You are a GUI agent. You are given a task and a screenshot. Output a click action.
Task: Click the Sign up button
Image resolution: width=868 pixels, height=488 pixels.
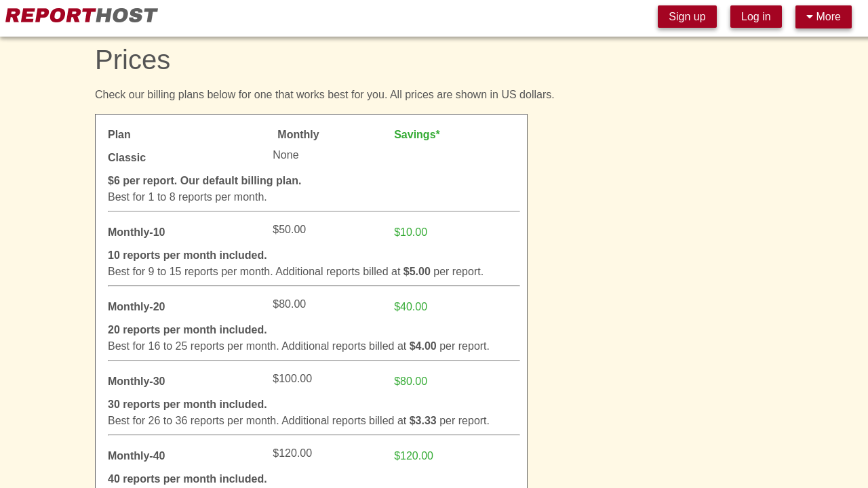point(687,17)
